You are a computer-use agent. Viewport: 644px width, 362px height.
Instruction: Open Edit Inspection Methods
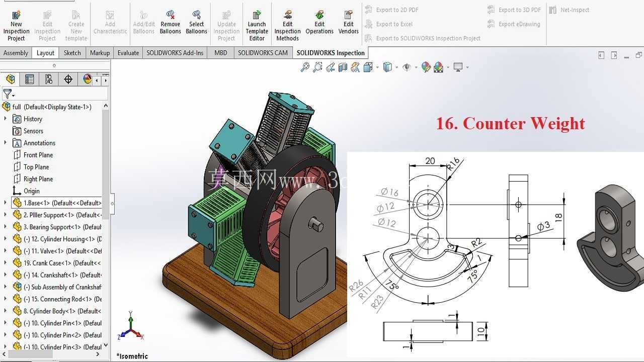click(287, 25)
